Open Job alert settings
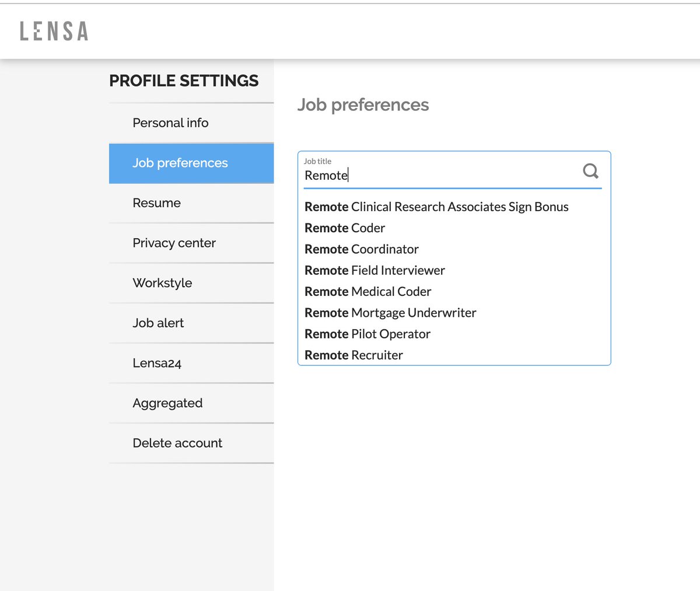 click(x=191, y=323)
